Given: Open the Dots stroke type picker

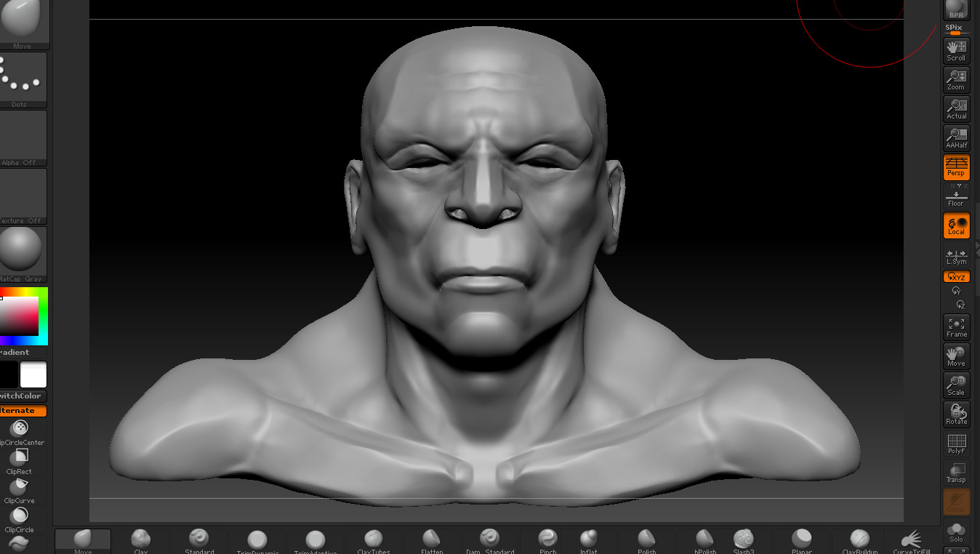Looking at the screenshot, I should click(22, 80).
